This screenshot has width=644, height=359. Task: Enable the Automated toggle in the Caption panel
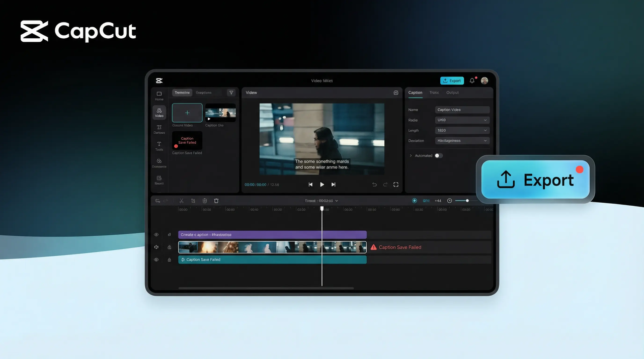438,156
